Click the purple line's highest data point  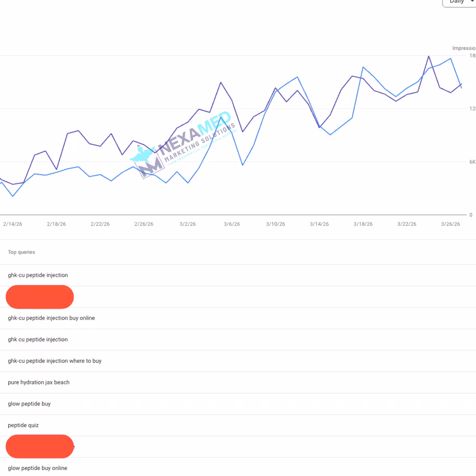pos(429,56)
